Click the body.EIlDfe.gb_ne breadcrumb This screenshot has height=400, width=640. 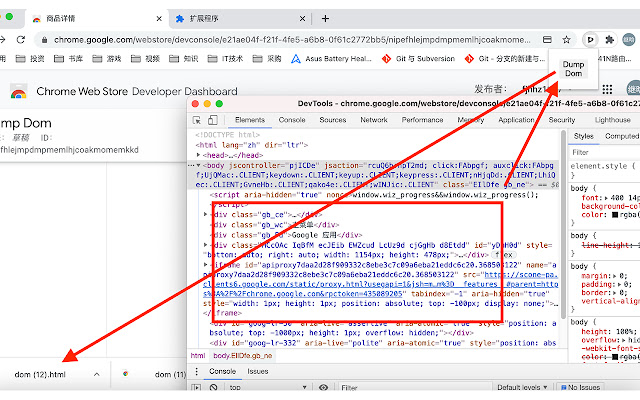coord(242,356)
